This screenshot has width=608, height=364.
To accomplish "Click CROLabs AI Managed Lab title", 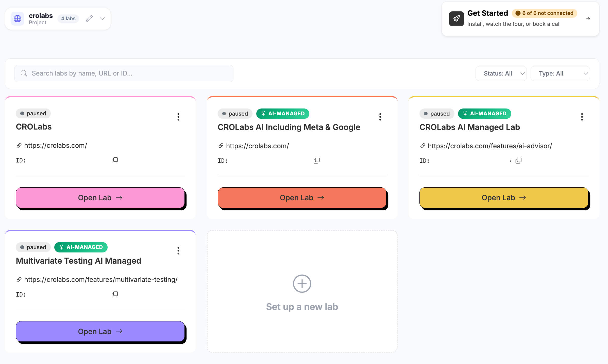I will 469,127.
